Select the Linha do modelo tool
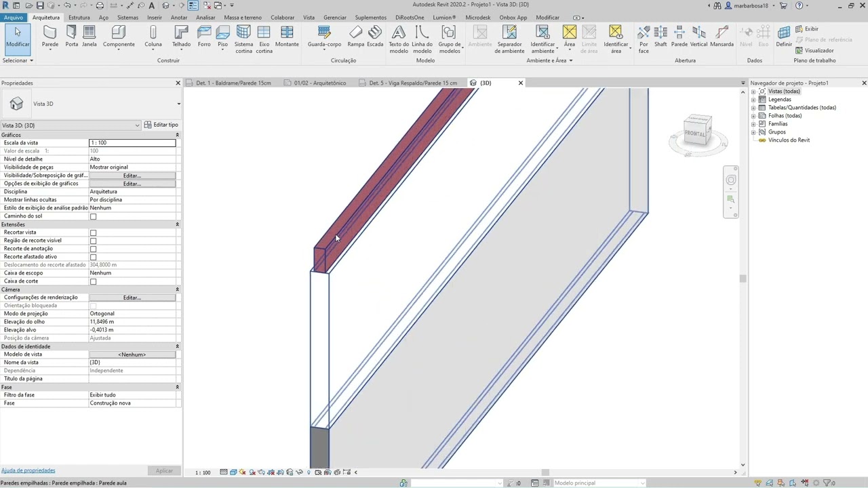Screen dimensions: 868x488 (422, 39)
